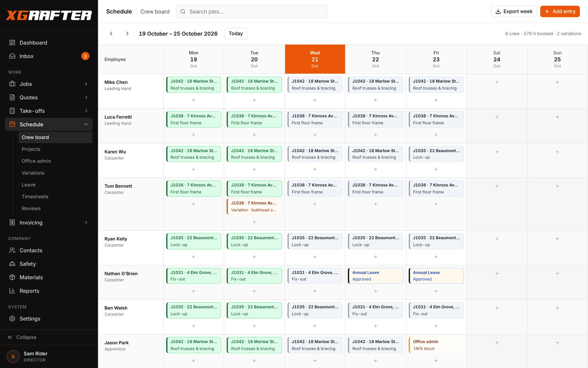Select the Wed 21 Oct column header
Viewport: 588px width, 368px height.
pyautogui.click(x=315, y=59)
